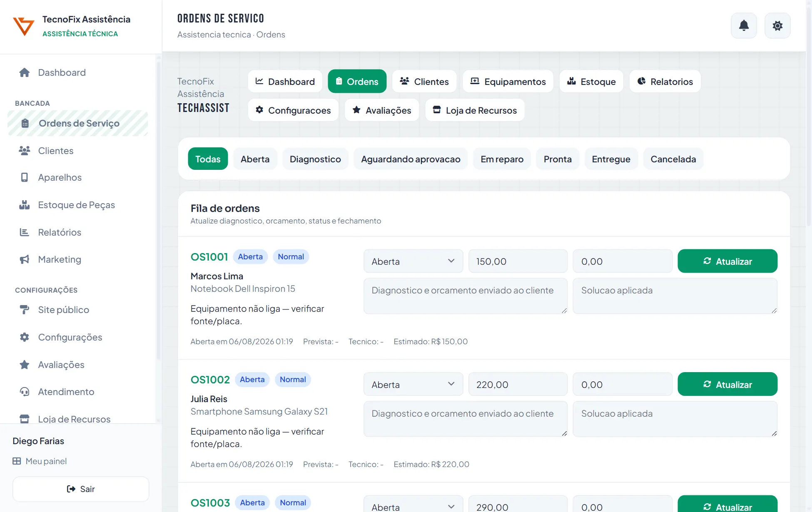This screenshot has width=812, height=512.
Task: Click the Atendimento headset icon
Action: coord(25,392)
